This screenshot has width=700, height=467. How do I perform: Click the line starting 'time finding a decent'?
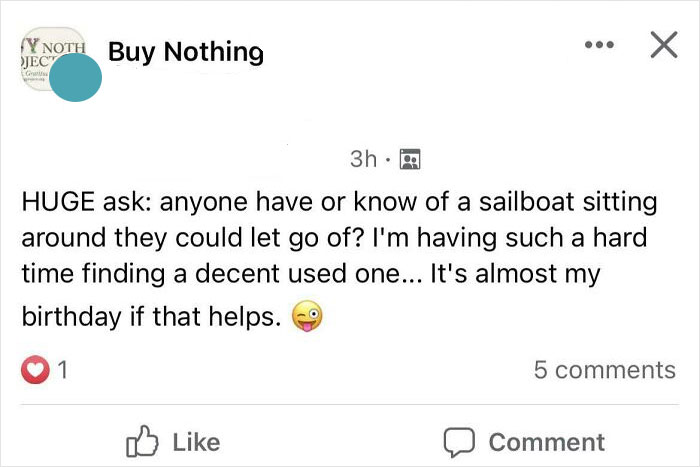(311, 273)
